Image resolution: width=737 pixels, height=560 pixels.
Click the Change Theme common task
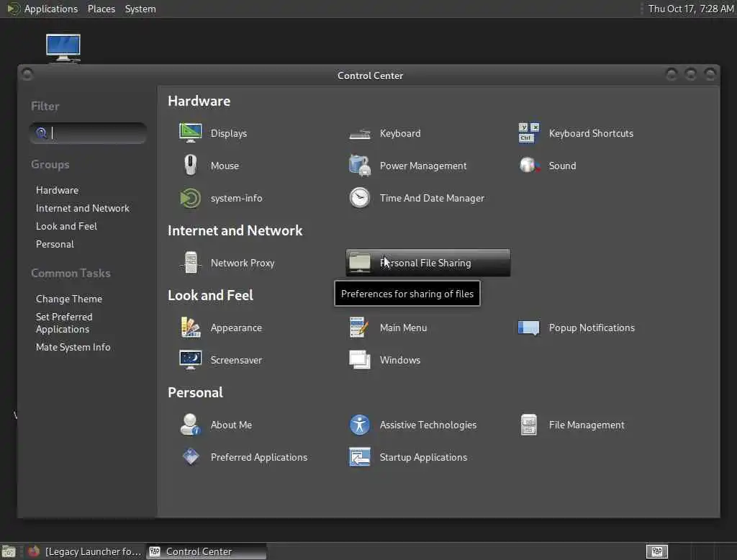click(x=69, y=299)
